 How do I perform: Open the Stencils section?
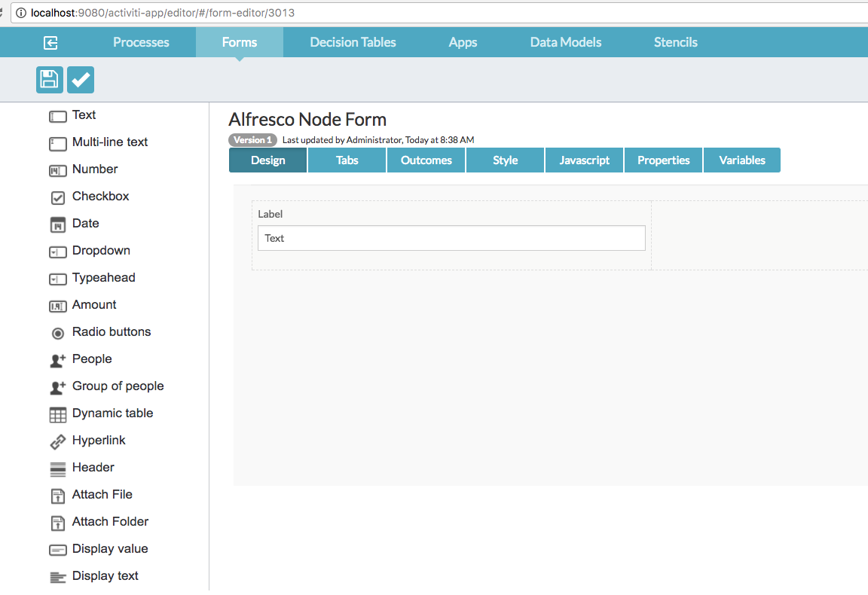coord(675,42)
